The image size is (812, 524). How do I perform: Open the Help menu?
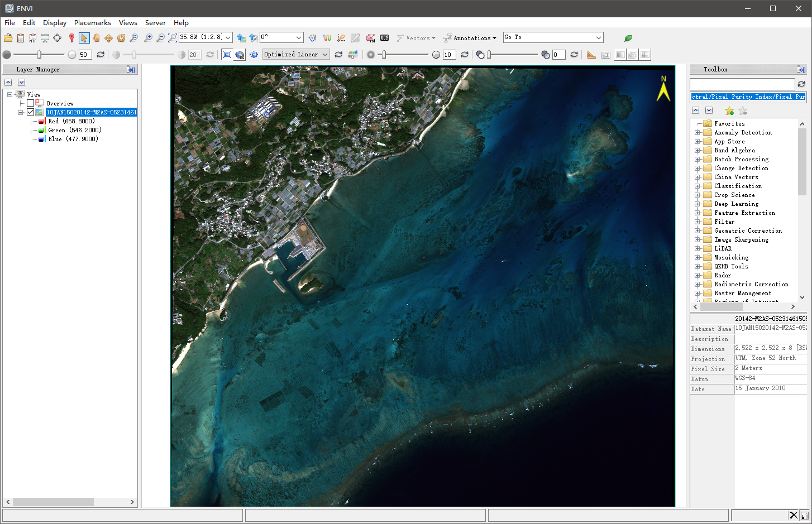point(181,23)
